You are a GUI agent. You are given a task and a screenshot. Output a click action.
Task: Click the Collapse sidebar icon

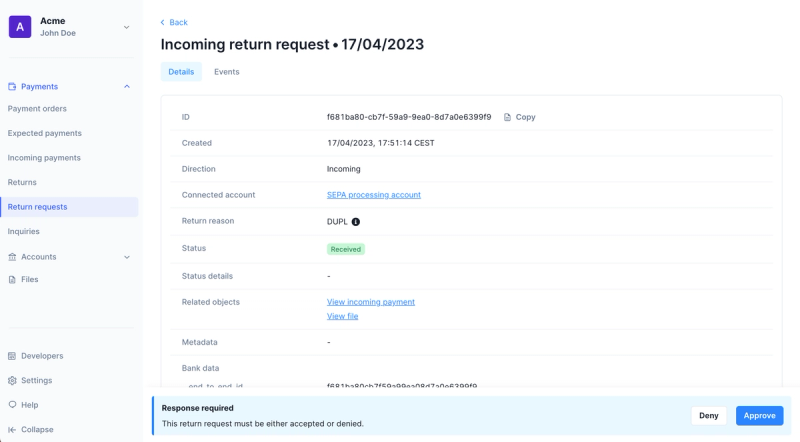(x=12, y=430)
